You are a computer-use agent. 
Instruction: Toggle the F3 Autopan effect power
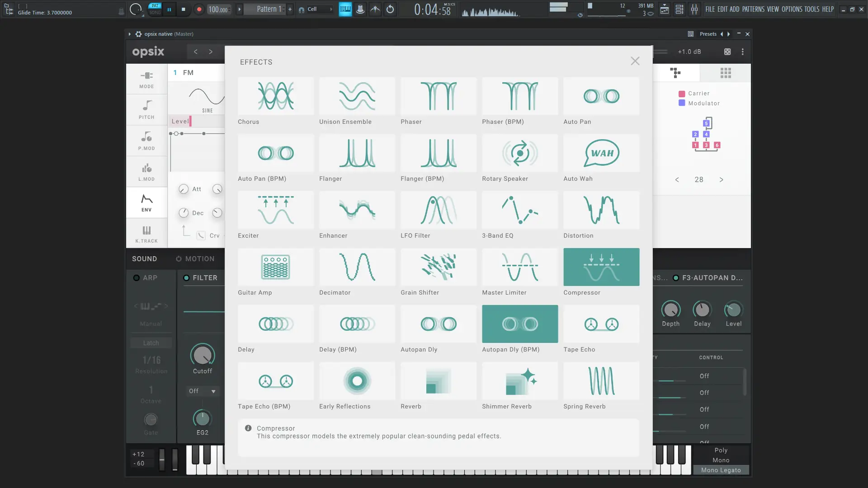(x=676, y=278)
